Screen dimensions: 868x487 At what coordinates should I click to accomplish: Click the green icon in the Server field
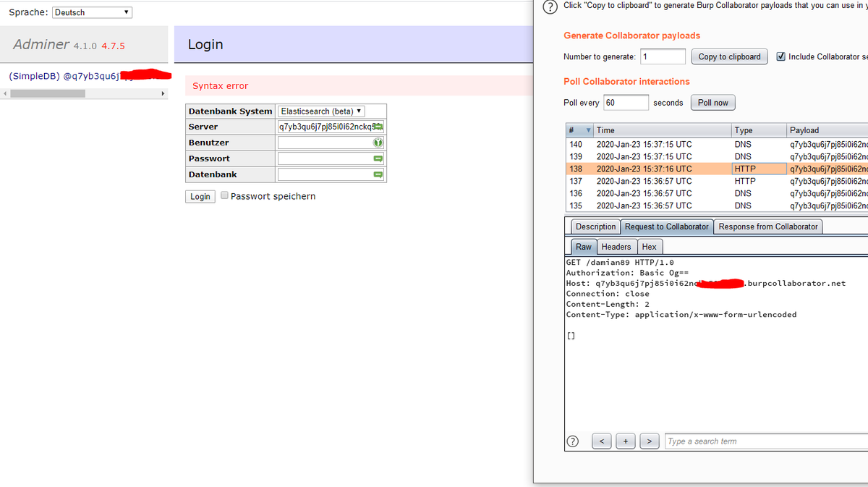pos(378,127)
